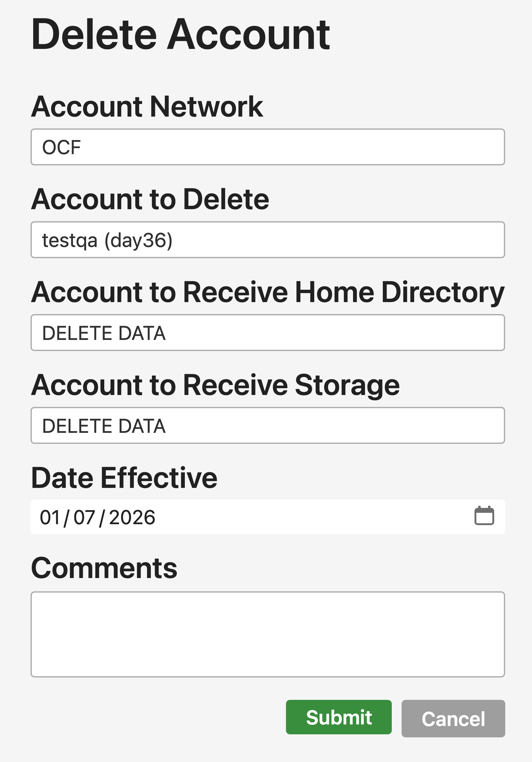This screenshot has width=532, height=762.
Task: Click the empty area of the Date Effective field
Action: [x=299, y=517]
